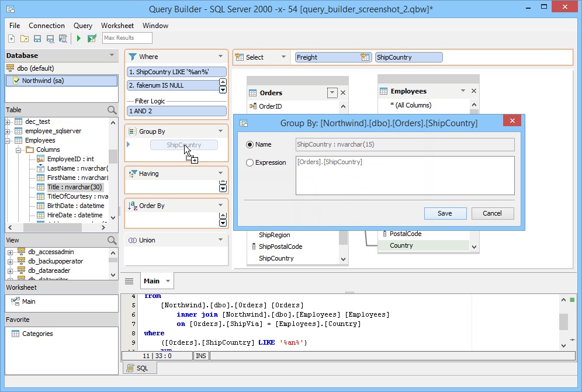This screenshot has height=392, width=582.
Task: Select the ShipCountry chip in Select bar
Action: pyautogui.click(x=408, y=57)
